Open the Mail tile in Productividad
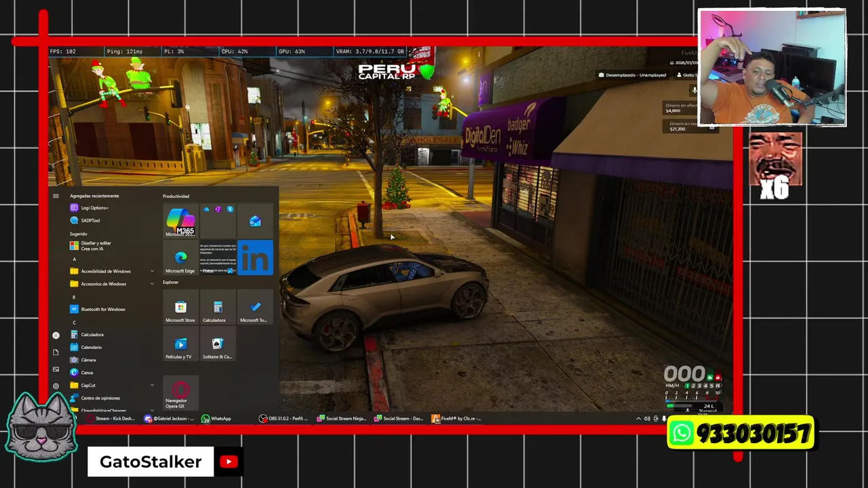The height and width of the screenshot is (488, 868). click(x=255, y=221)
